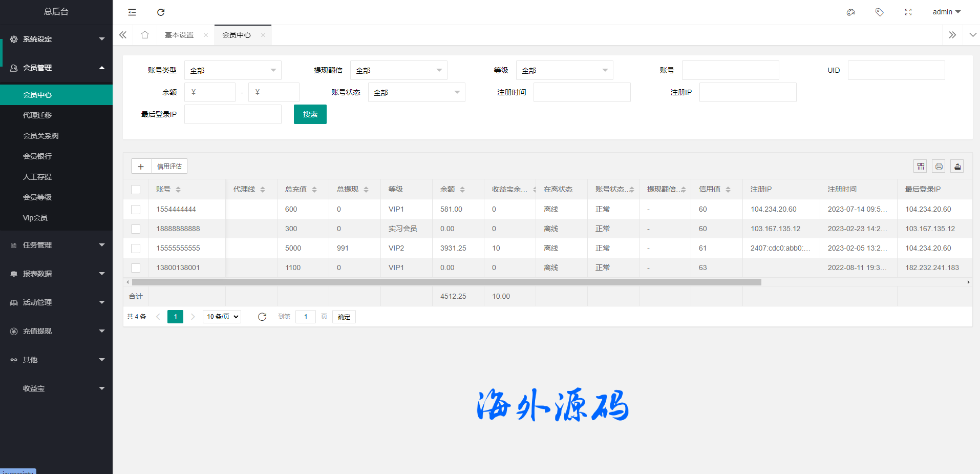980x474 pixels.
Task: Open the 账号状态 dropdown
Action: [416, 92]
